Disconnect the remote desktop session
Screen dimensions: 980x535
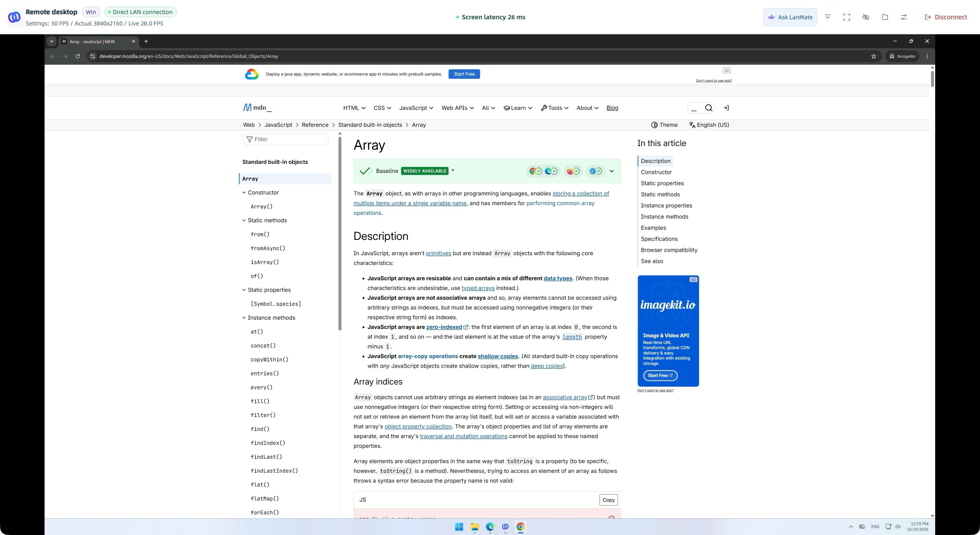(945, 17)
